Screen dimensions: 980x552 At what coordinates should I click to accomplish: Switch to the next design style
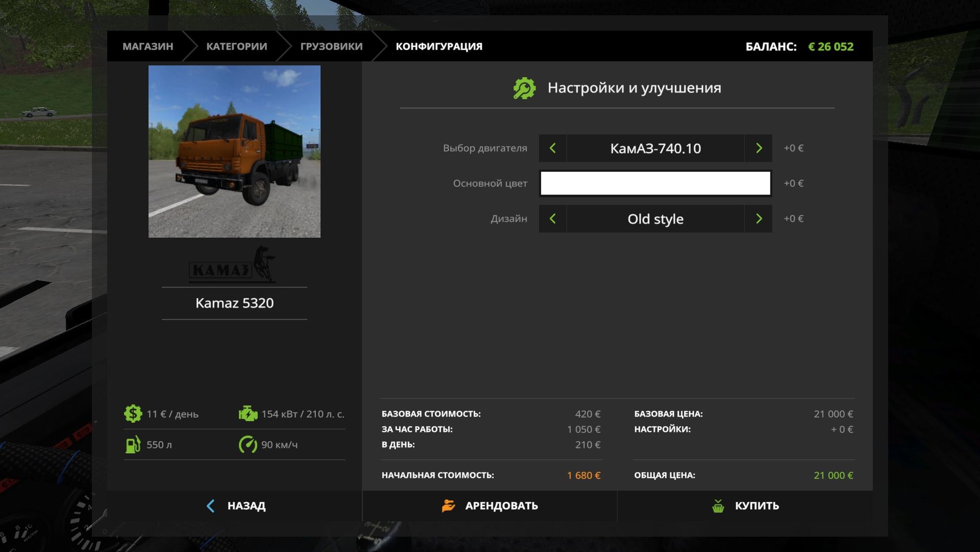coord(758,219)
